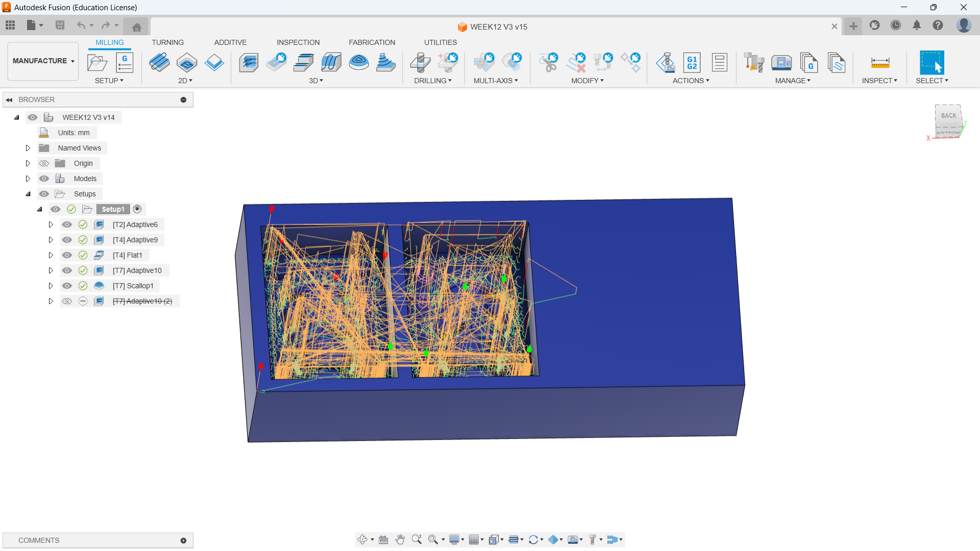This screenshot has width=980, height=551.
Task: Click the New Setup folder icon
Action: point(97,63)
